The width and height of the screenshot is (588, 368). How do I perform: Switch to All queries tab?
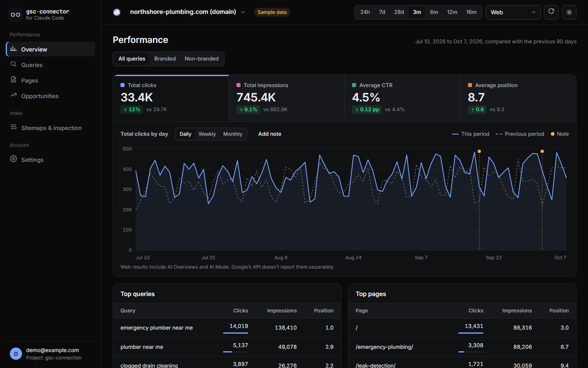[132, 58]
